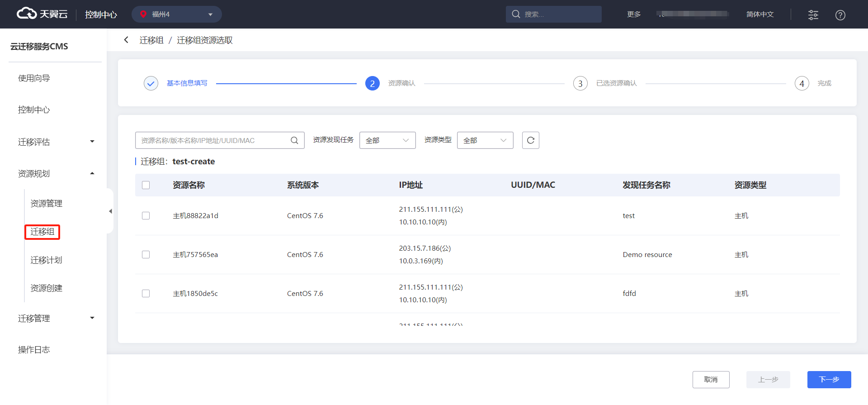
Task: Click the 资源名称 column header
Action: [189, 185]
